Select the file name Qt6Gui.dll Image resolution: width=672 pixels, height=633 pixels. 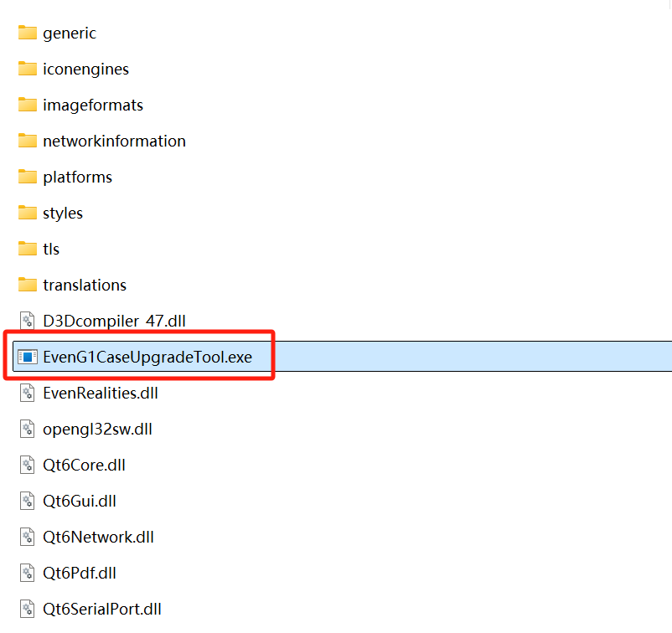point(80,501)
